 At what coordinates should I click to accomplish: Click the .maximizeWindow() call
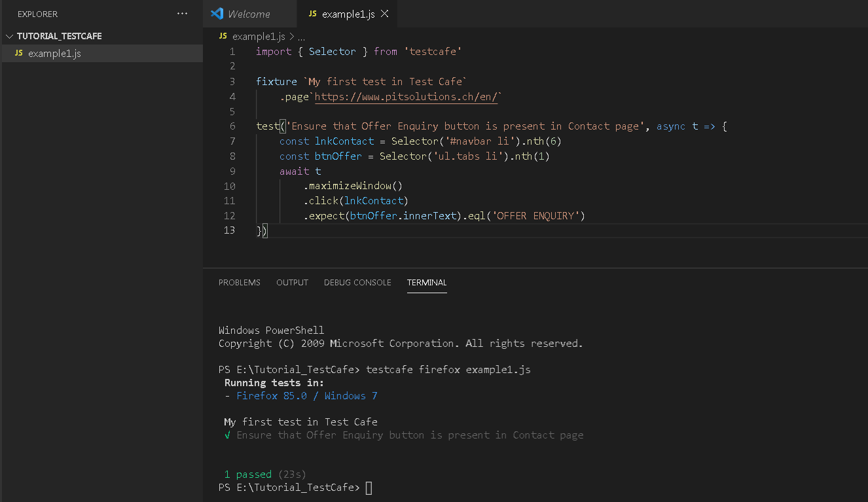point(353,186)
